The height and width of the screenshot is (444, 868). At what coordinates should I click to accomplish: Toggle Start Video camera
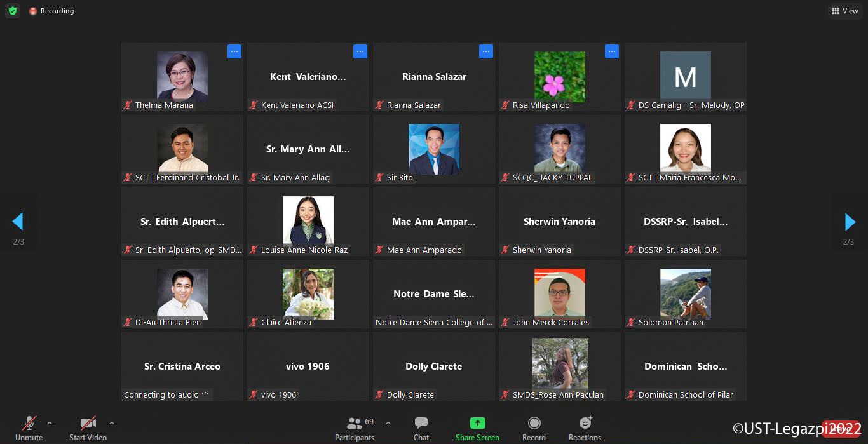[88, 427]
